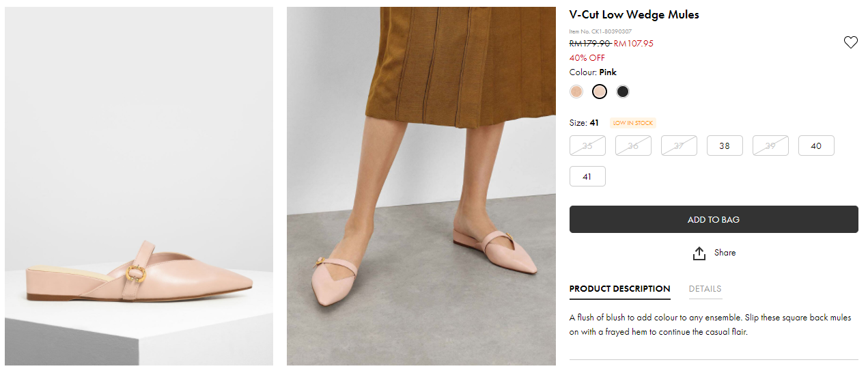The width and height of the screenshot is (868, 373).
Task: Click the V-Cut Low Wedge Mules title
Action: point(634,15)
